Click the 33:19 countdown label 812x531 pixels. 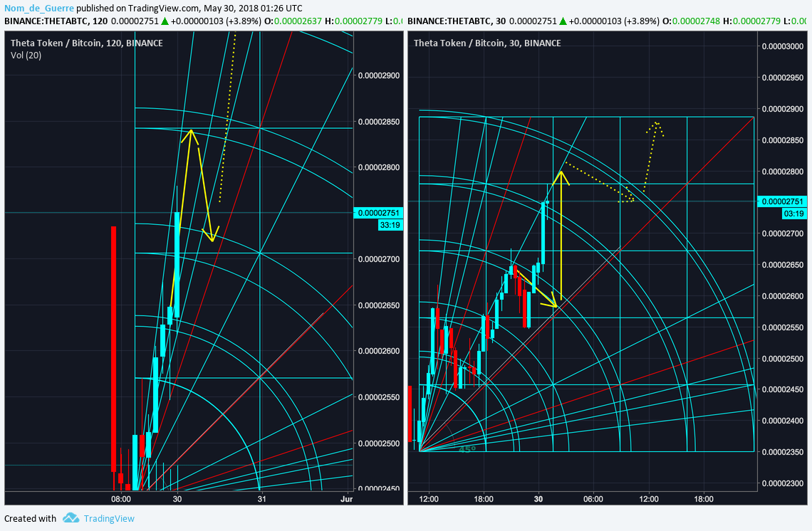coord(390,225)
